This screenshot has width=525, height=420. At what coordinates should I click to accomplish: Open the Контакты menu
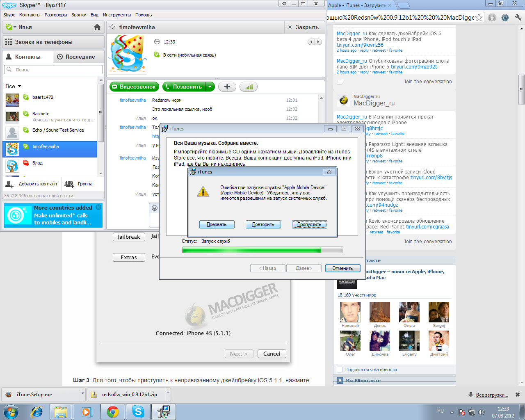tap(30, 15)
